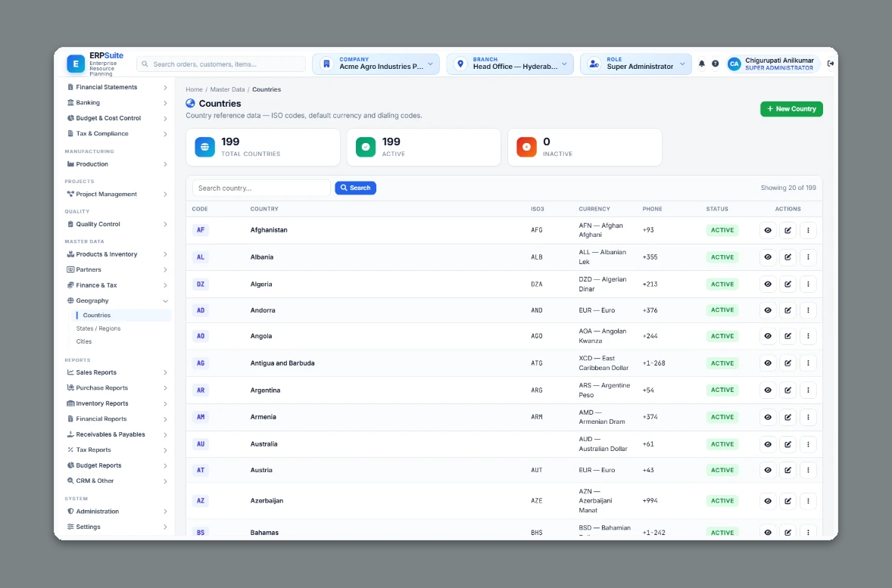Open the help question mark icon
The image size is (892, 588).
715,64
